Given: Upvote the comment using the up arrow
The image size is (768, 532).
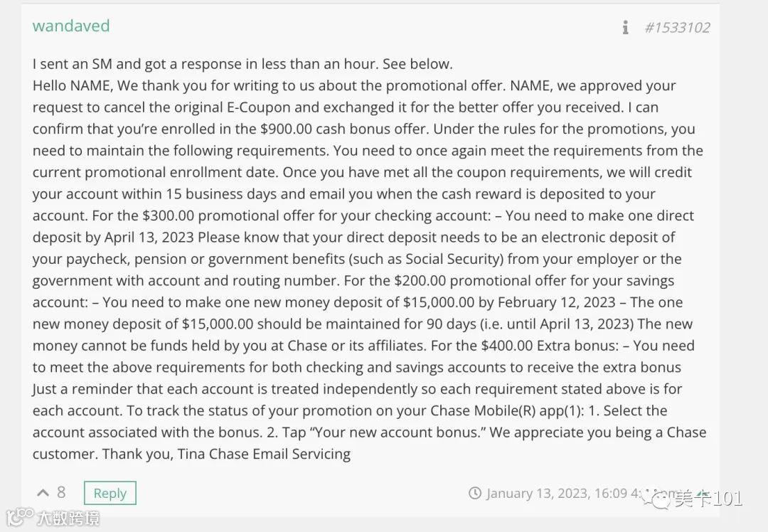Looking at the screenshot, I should pos(42,491).
